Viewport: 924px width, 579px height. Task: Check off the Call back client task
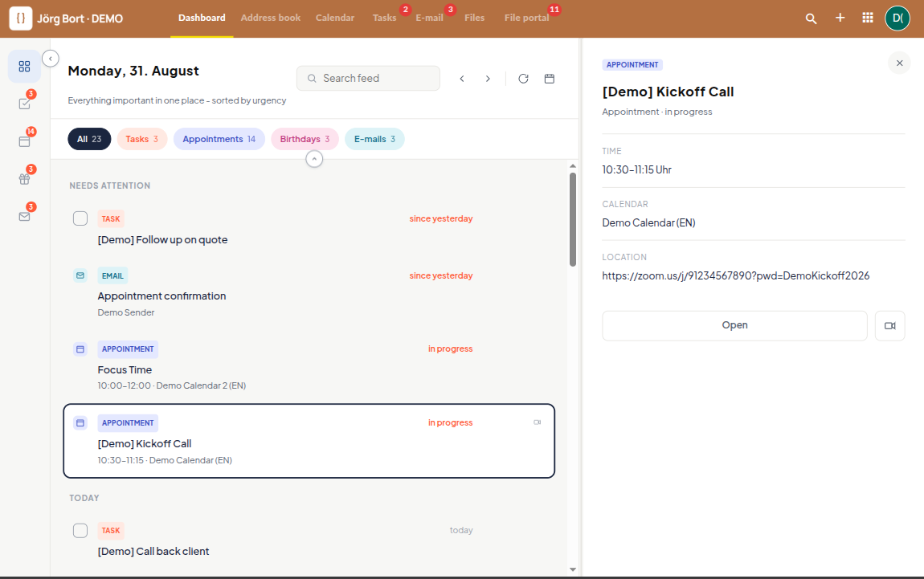point(80,530)
